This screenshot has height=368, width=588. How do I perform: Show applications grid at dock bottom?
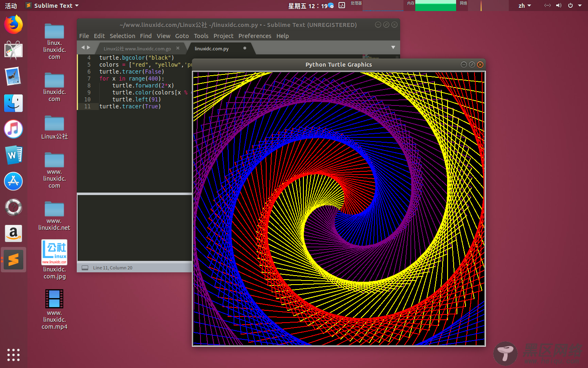click(13, 355)
